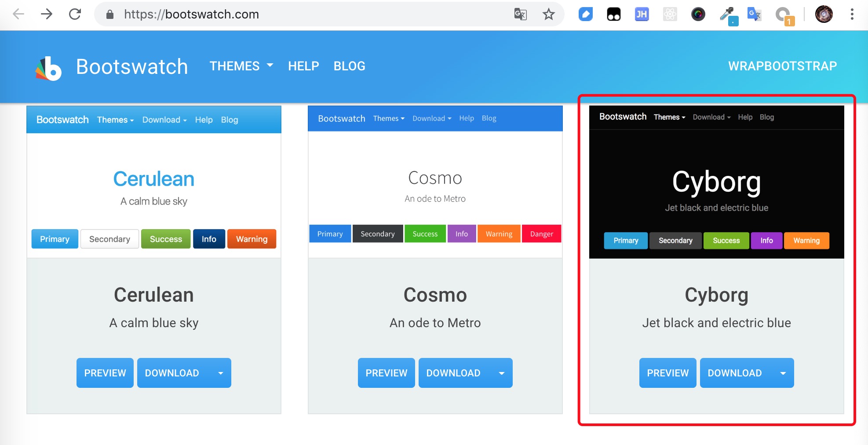The image size is (868, 445).
Task: Click the Success button in the Cerulean preview
Action: (166, 239)
